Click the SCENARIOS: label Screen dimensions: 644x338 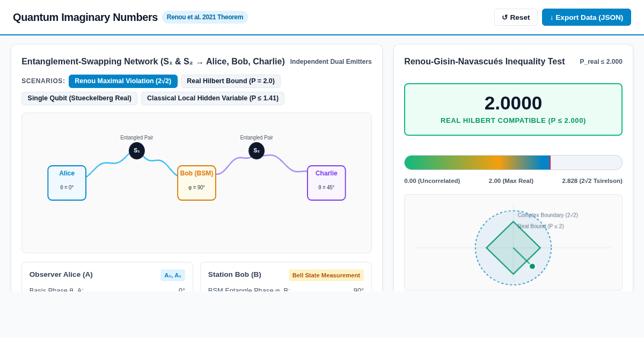tap(43, 81)
